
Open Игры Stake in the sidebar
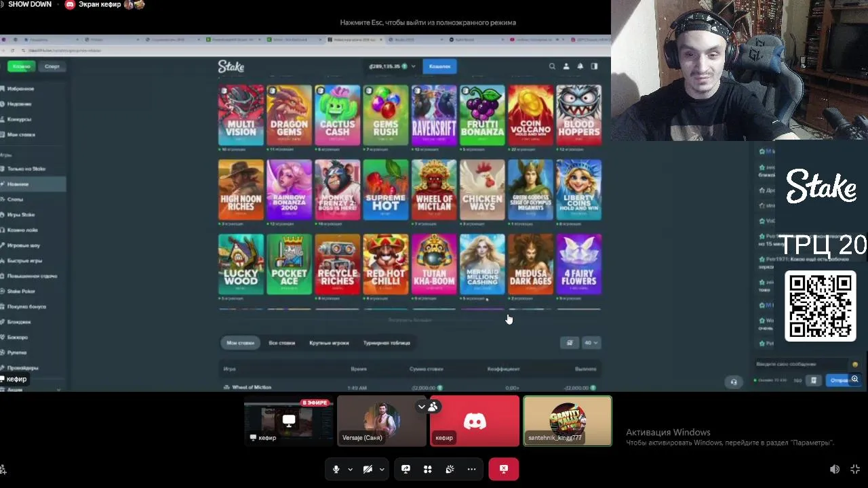20,215
